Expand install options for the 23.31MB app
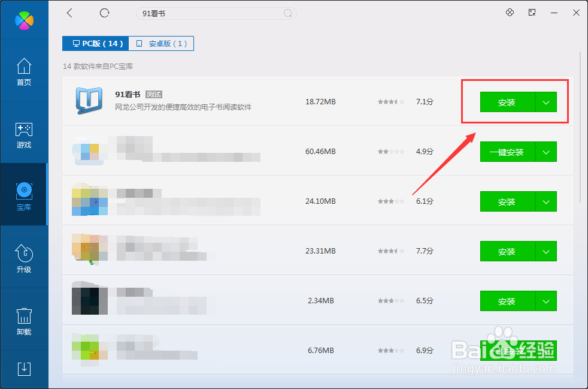 click(546, 251)
